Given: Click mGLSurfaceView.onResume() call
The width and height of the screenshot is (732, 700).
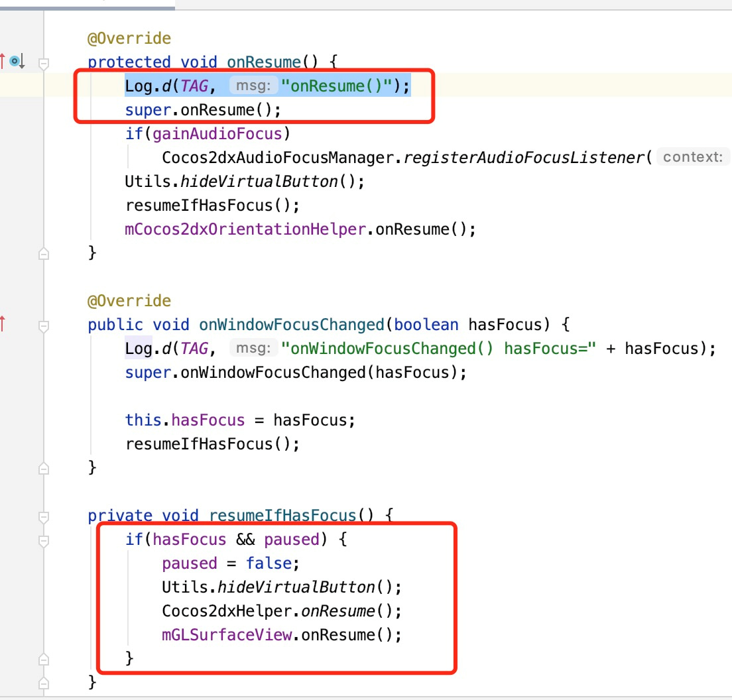Looking at the screenshot, I should click(282, 634).
